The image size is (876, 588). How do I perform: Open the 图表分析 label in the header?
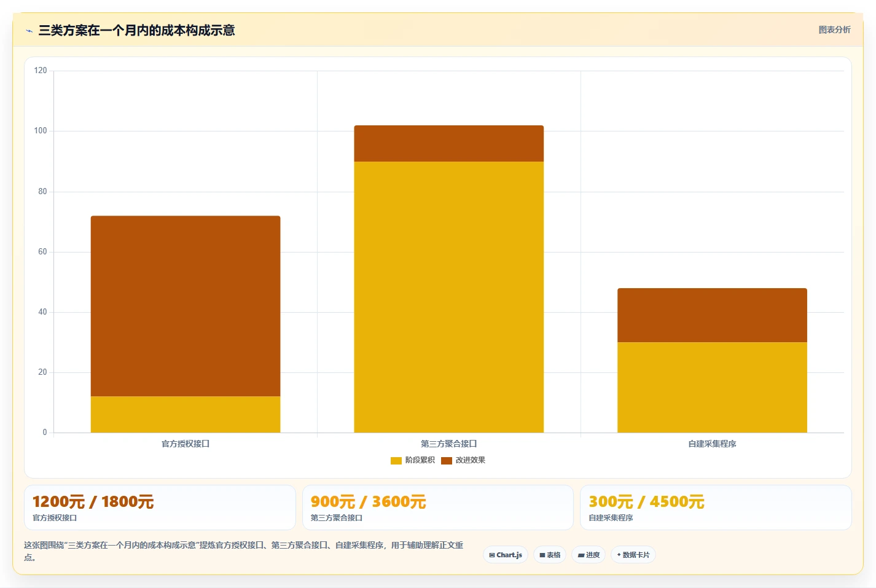[x=834, y=29]
